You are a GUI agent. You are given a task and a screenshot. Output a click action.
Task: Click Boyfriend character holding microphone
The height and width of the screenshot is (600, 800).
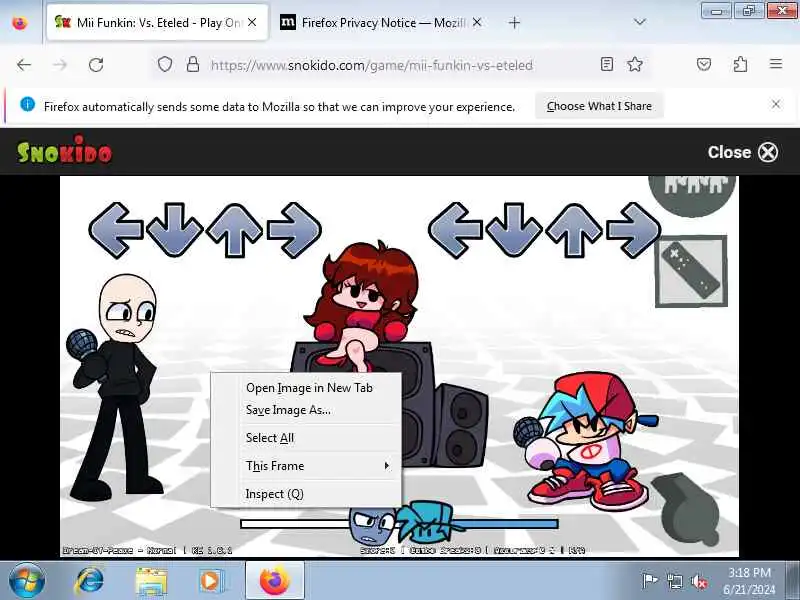(x=587, y=441)
